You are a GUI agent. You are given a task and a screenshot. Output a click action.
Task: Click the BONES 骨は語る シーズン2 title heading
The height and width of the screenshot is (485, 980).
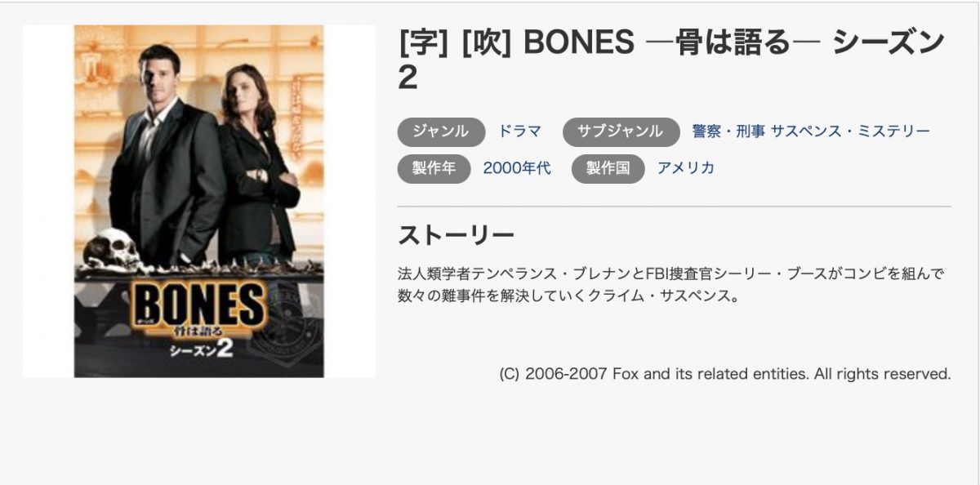click(671, 60)
